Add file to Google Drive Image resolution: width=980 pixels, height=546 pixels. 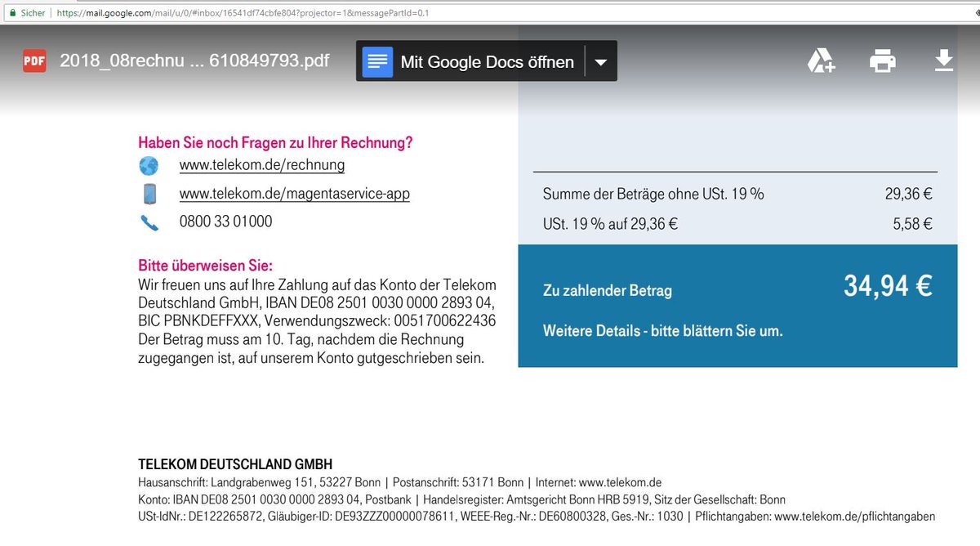(821, 61)
